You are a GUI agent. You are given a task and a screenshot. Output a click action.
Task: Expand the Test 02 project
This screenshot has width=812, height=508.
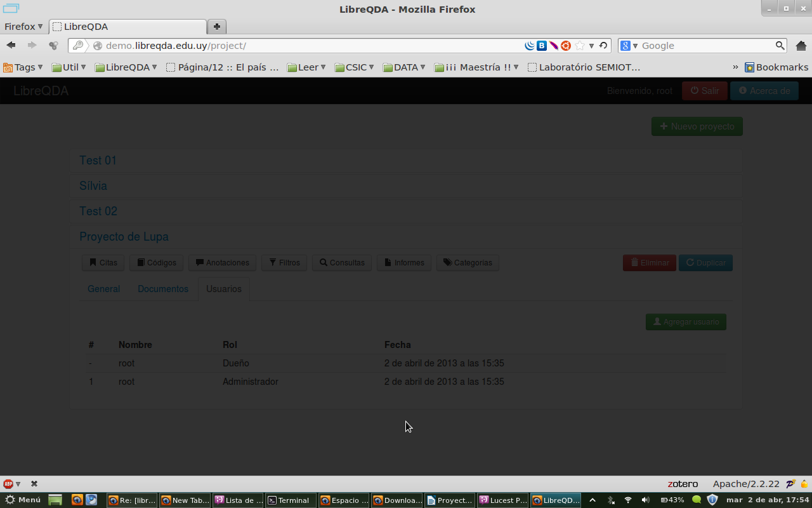point(98,211)
